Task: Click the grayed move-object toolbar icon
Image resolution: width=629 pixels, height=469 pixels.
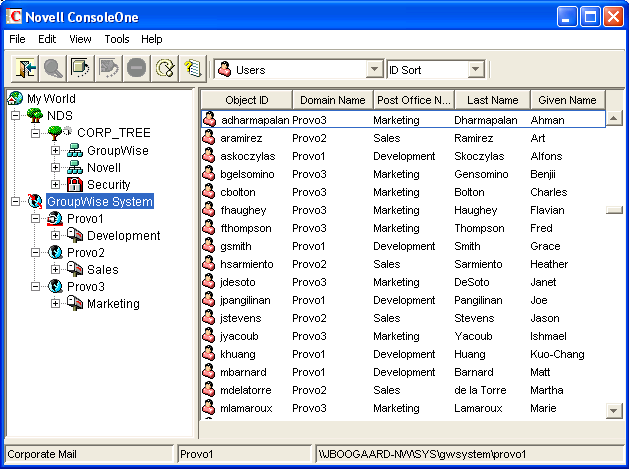Action: coord(109,69)
